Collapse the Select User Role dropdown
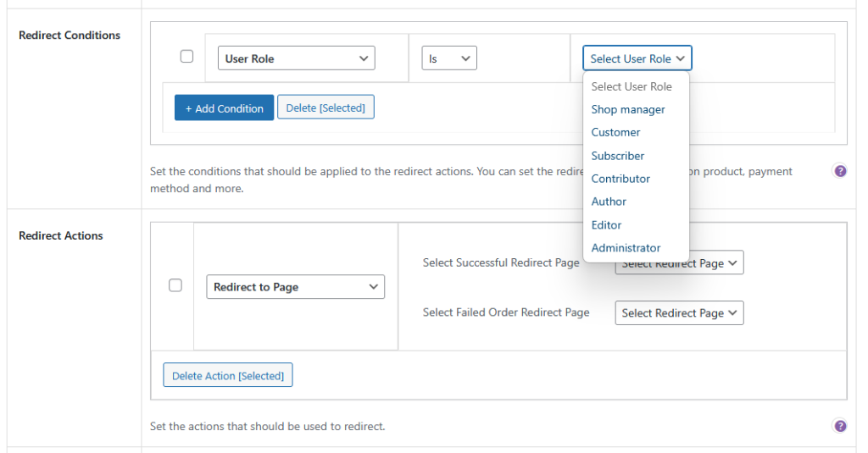 pos(637,58)
